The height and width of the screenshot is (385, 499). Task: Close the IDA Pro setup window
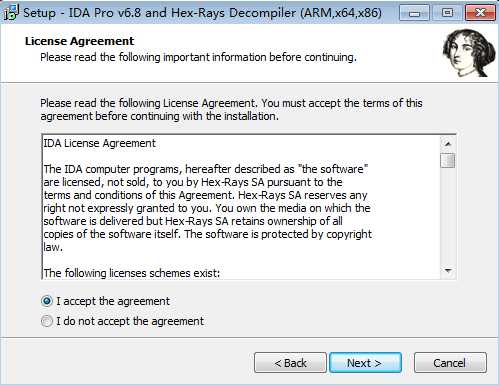480,13
